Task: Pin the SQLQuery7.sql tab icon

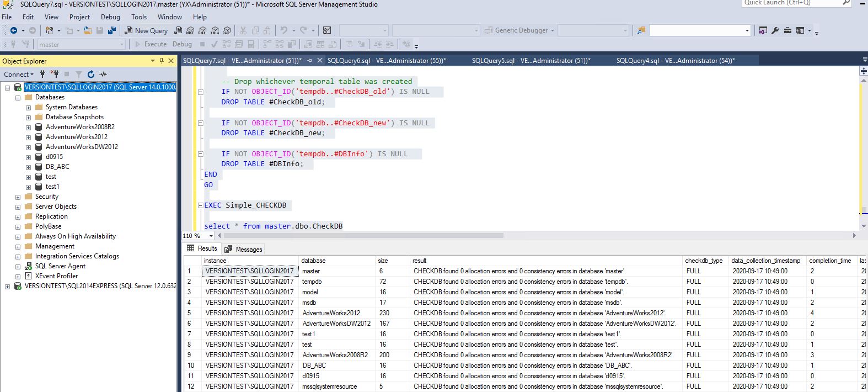Action: click(309, 61)
